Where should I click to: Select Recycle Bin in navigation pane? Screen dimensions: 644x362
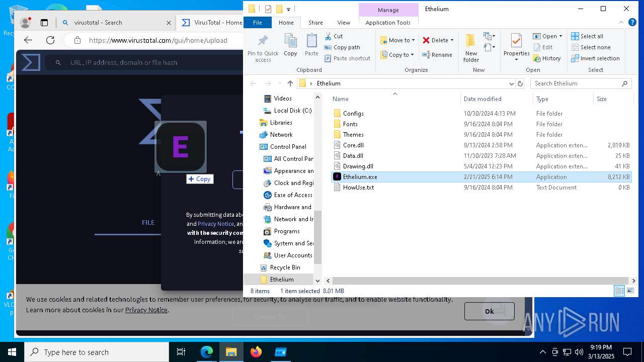(285, 267)
